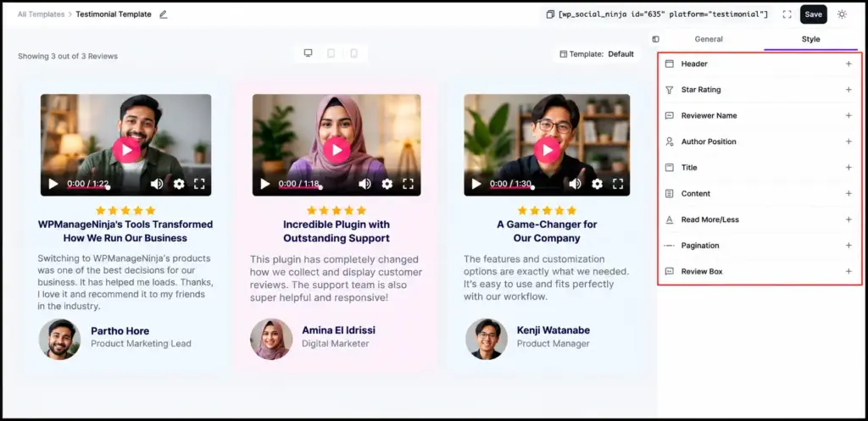
Task: Open the Template: Default selector
Action: [597, 54]
